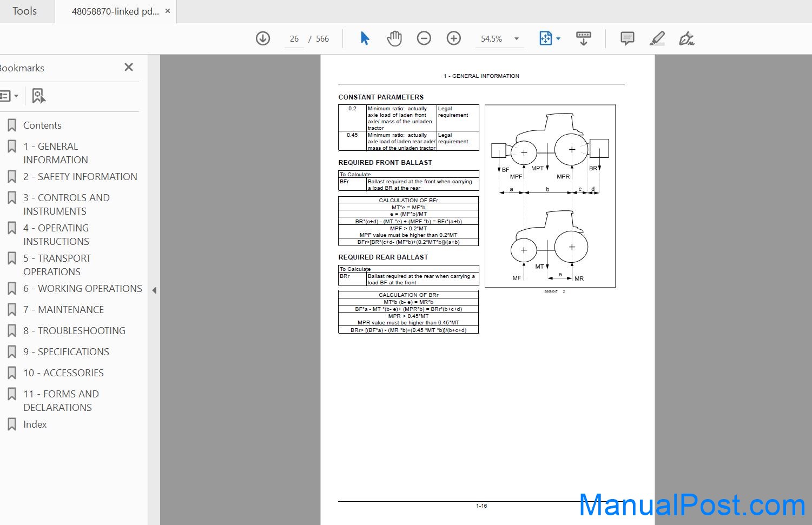Open the fit page options icon
The width and height of the screenshot is (812, 525).
545,38
